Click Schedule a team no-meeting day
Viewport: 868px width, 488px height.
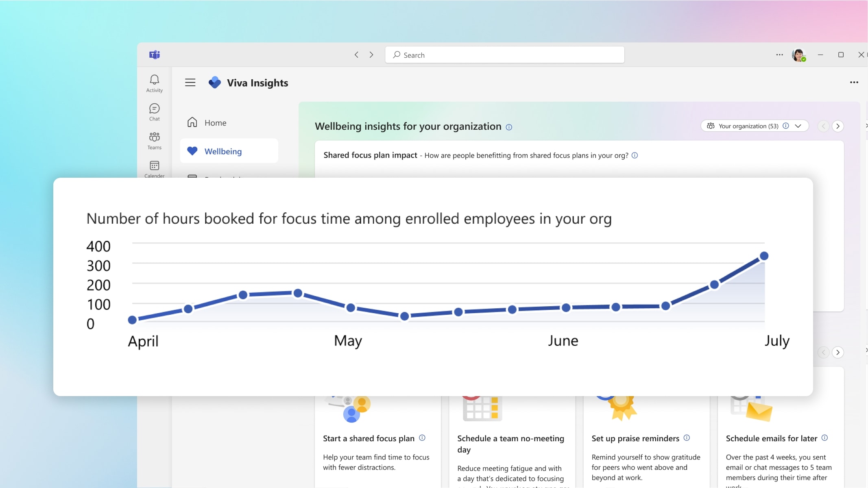coord(510,444)
